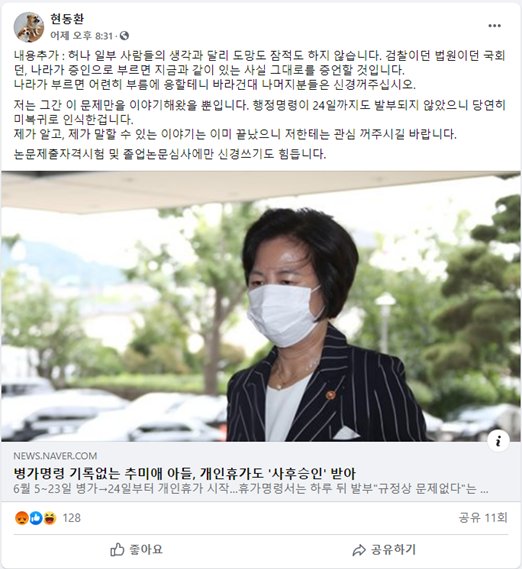
Task: Click the share arrow icon by 공유하기
Action: tap(359, 550)
